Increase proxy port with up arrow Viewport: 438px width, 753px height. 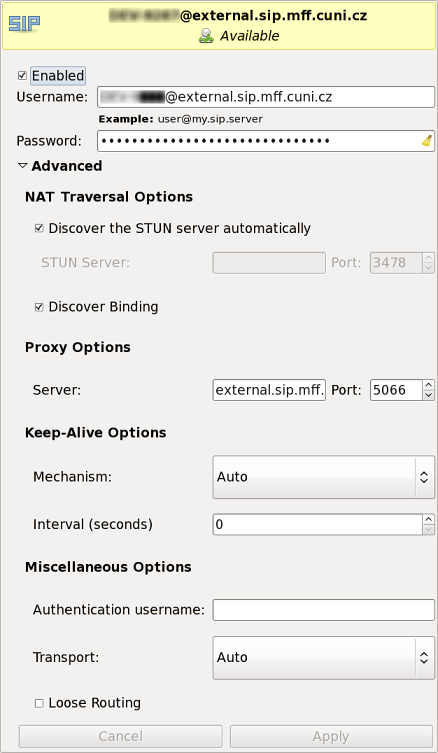click(x=428, y=385)
